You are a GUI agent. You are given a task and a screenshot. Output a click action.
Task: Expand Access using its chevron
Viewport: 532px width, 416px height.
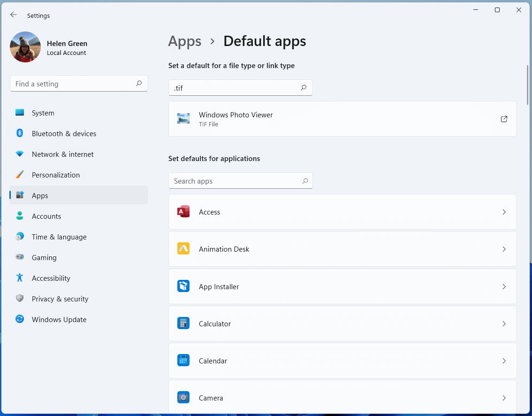504,212
